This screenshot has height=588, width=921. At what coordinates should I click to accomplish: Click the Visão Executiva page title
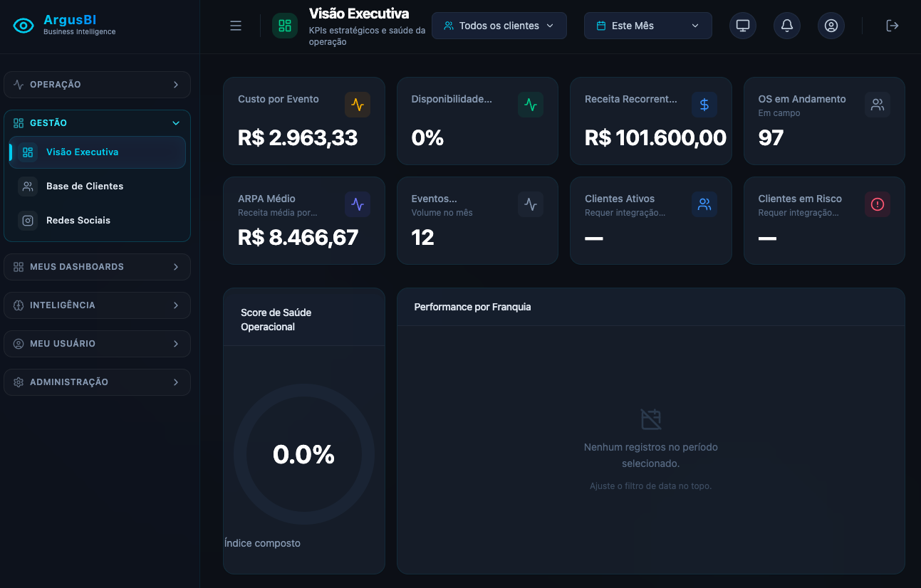(x=359, y=14)
